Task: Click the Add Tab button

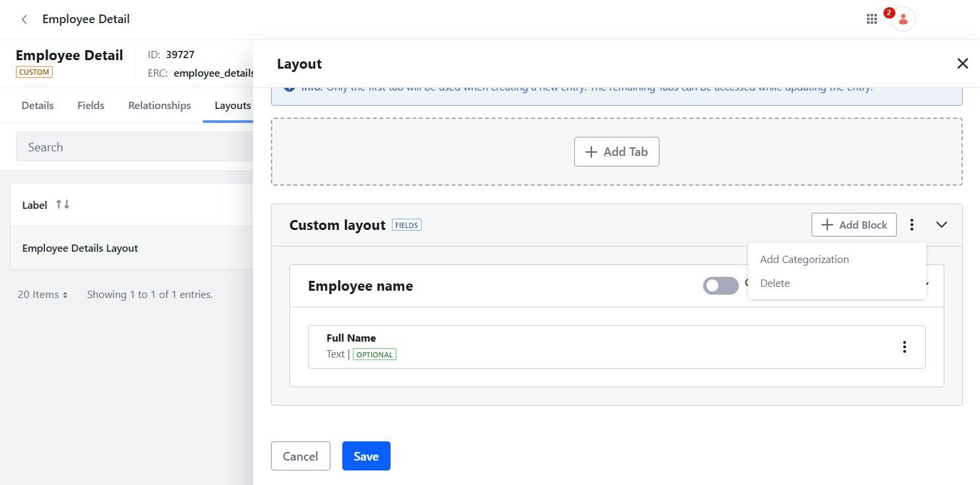Action: (x=617, y=152)
